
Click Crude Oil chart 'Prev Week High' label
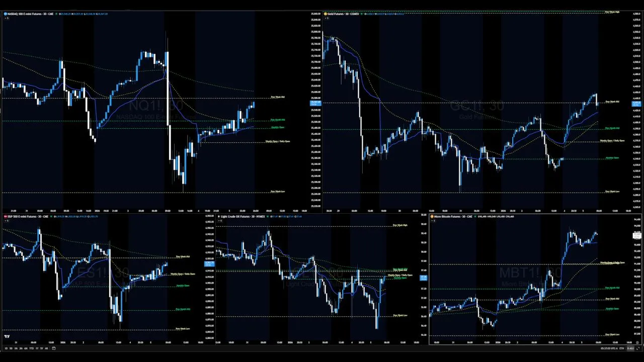[400, 225]
